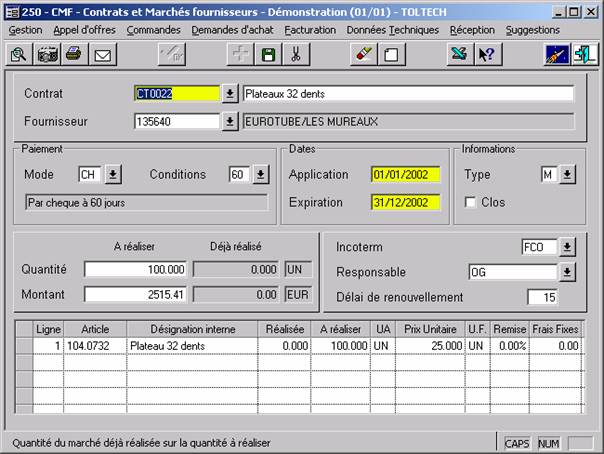Click the CAPS status bar indicator
This screenshot has height=454, width=604.
tap(517, 444)
